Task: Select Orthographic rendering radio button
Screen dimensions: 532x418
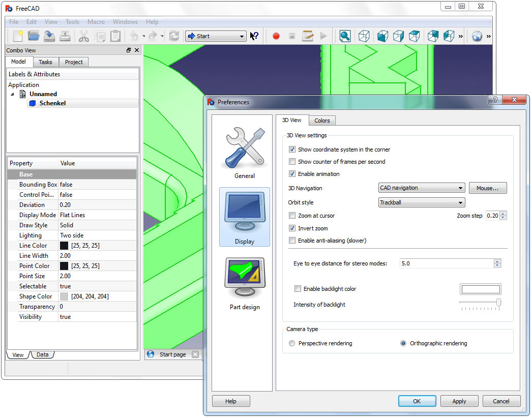Action: tap(403, 343)
